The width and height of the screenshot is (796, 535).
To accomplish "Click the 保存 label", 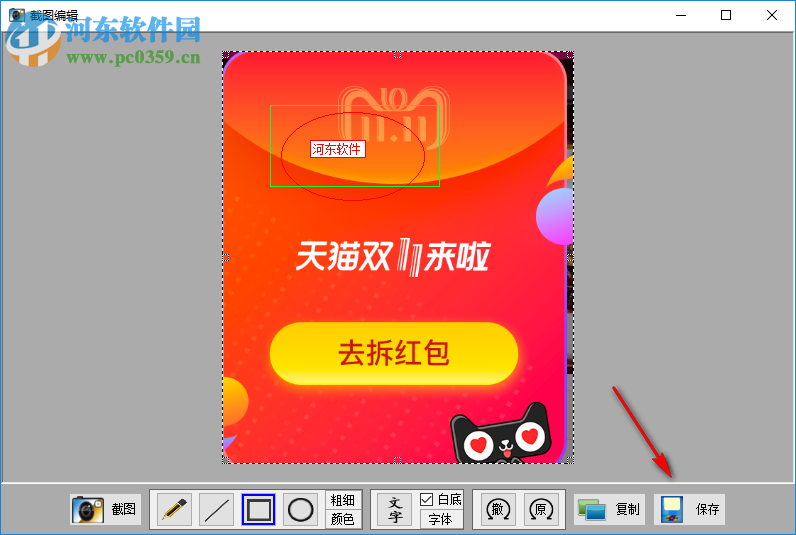I will (x=708, y=509).
